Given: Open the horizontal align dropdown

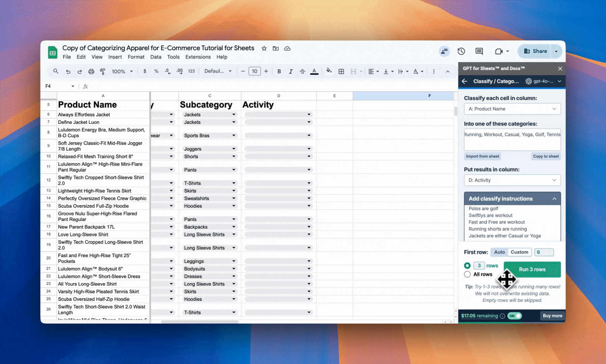Looking at the screenshot, I should [x=374, y=71].
